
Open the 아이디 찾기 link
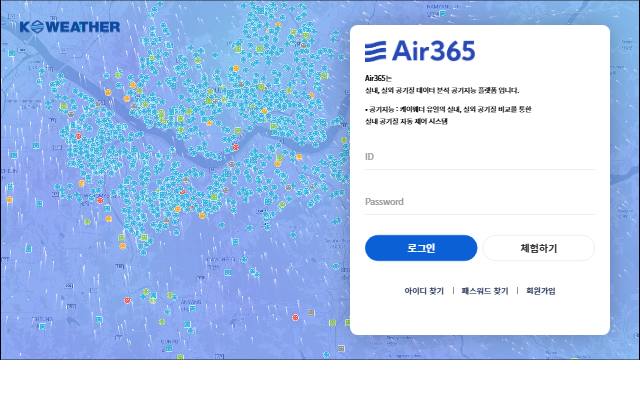(x=424, y=291)
